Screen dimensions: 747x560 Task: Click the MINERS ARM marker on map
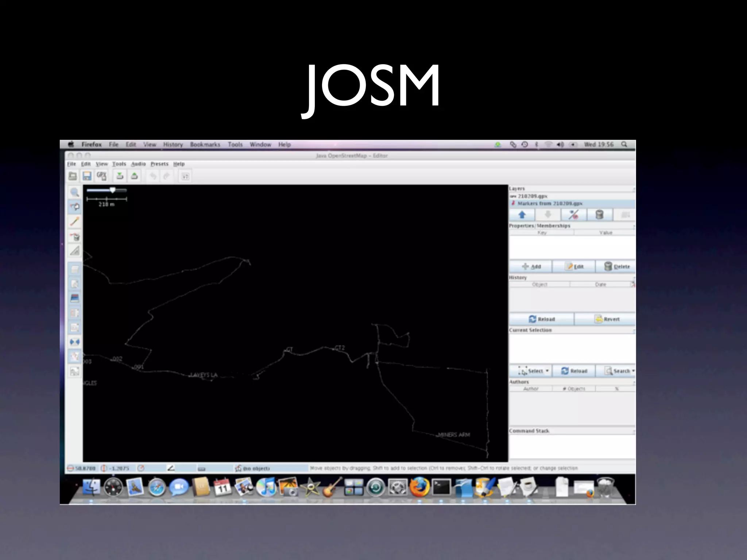(x=453, y=435)
